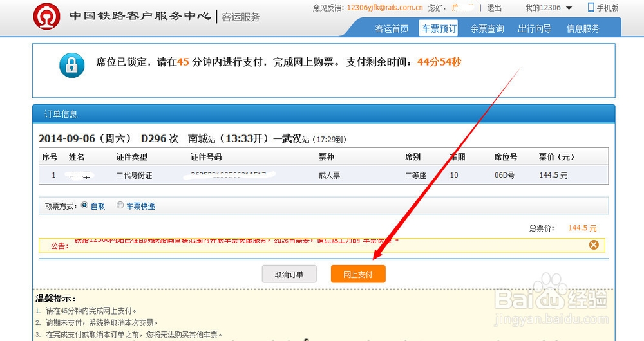Click the 票价（元） column header
This screenshot has width=644, height=341.
pyautogui.click(x=556, y=157)
